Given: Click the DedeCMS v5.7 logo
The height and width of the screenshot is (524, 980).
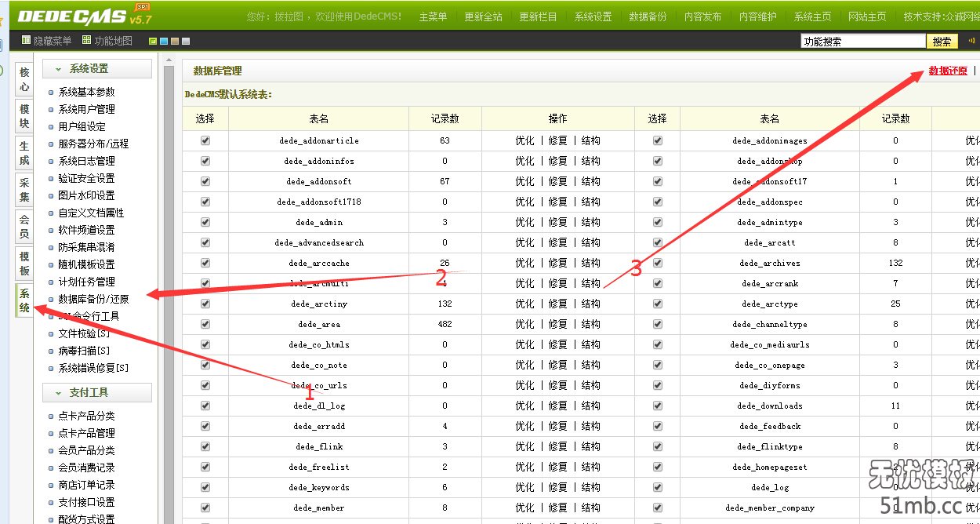Looking at the screenshot, I should pyautogui.click(x=85, y=15).
